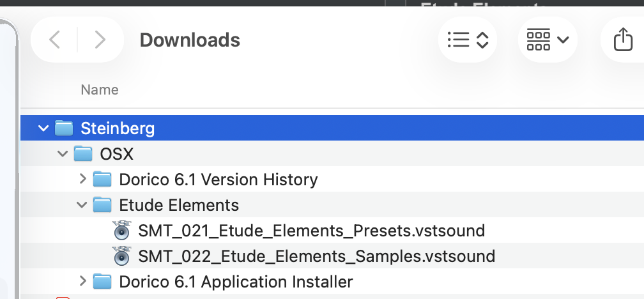Click the Etude Elements Presets vstsound file icon
This screenshot has width=644, height=299.
point(121,230)
